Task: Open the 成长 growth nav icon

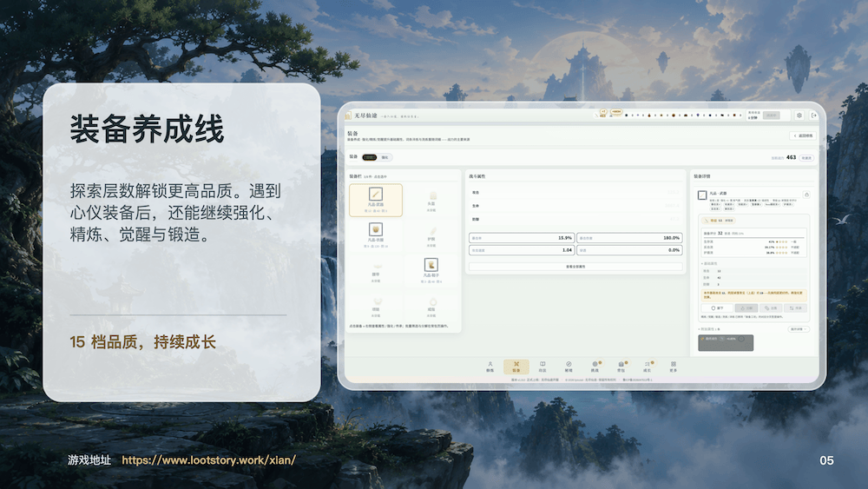Action: pyautogui.click(x=648, y=367)
